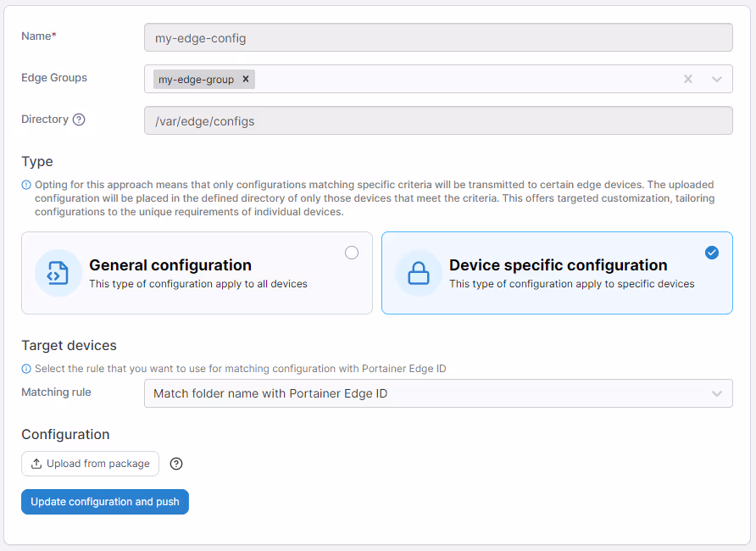Remove the my-edge-group tag with its x

click(246, 79)
